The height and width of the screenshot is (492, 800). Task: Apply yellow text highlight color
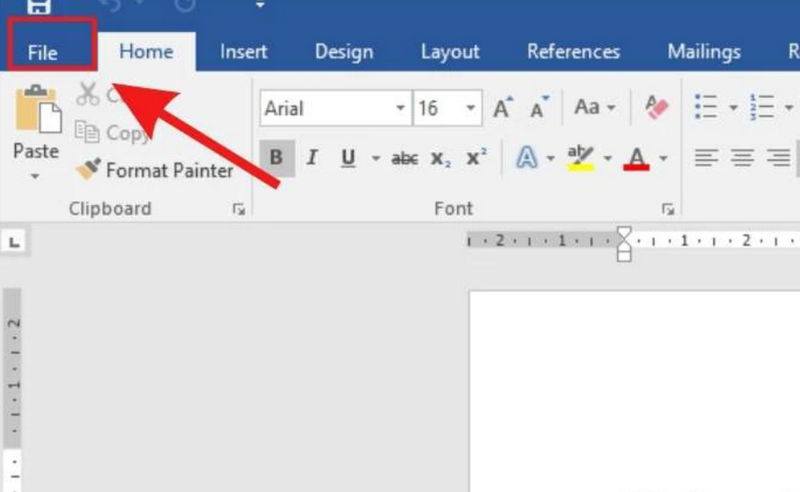580,158
